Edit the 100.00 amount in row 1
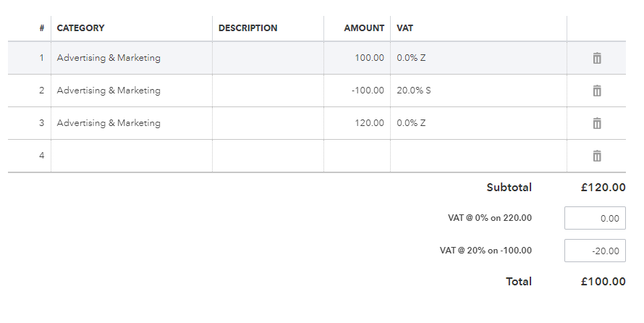Viewport: 644px width, 323px height. click(357, 58)
